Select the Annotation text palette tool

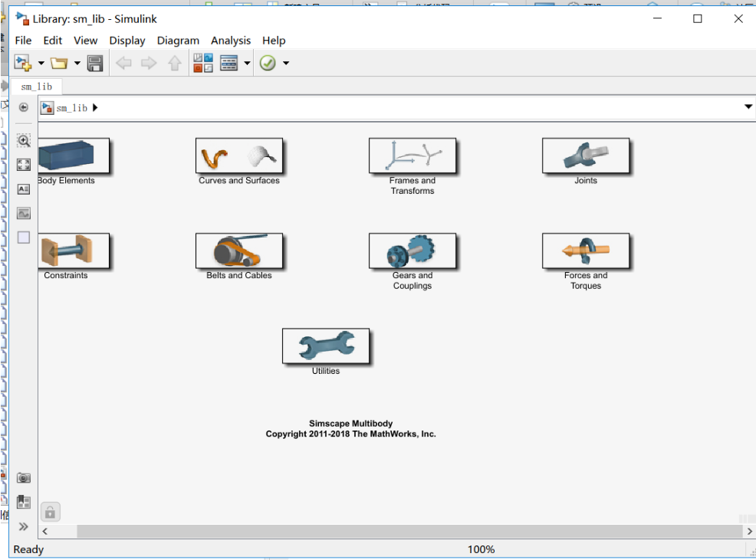click(24, 189)
